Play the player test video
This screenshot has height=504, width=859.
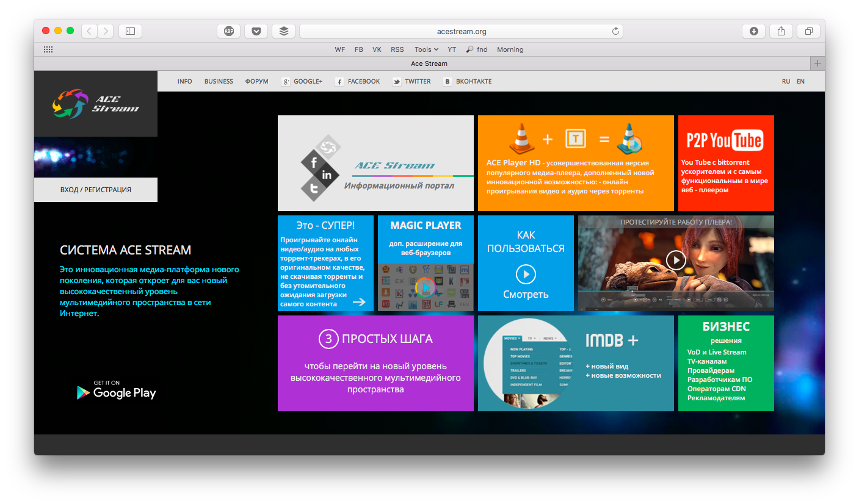(676, 261)
